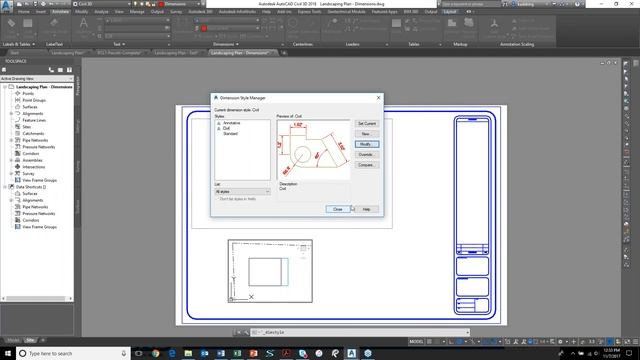Click the Windows Start button

point(8,353)
